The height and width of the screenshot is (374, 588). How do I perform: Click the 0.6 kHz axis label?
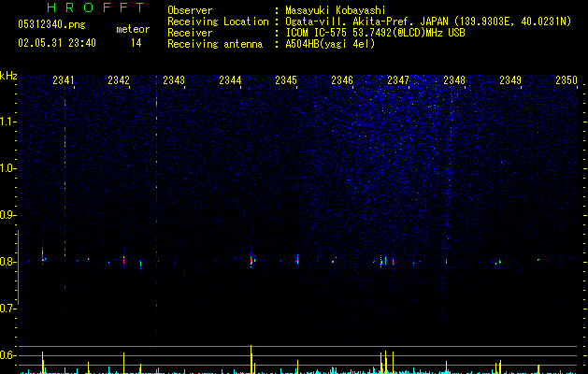tap(7, 355)
